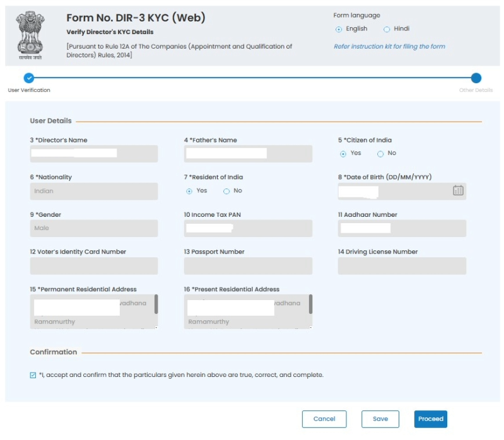Screen dimensions: 504x440
Task: Click the Present Residential Address scrollbar
Action: pyautogui.click(x=310, y=304)
